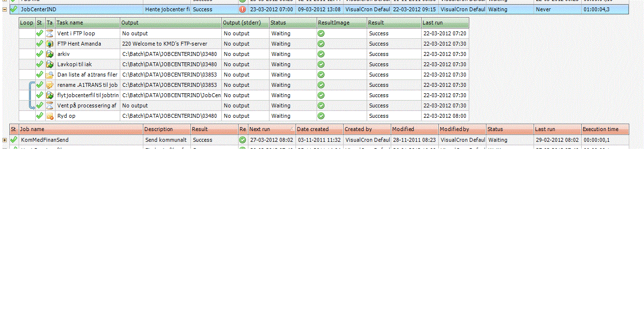Viewport: 644px width, 318px height.
Task: Expand the KomMedFinanSend job row
Action: (x=5, y=140)
